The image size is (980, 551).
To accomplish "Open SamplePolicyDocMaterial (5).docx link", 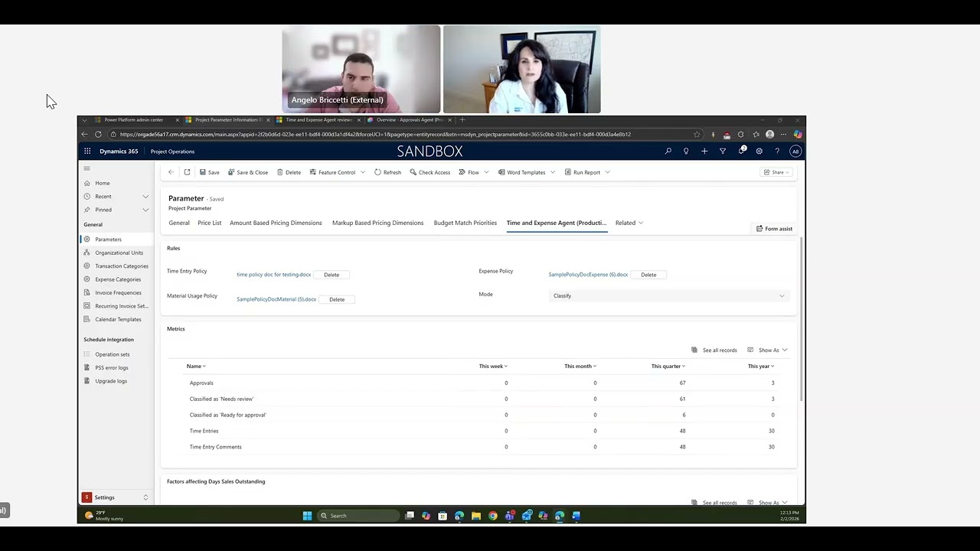I will tap(276, 299).
